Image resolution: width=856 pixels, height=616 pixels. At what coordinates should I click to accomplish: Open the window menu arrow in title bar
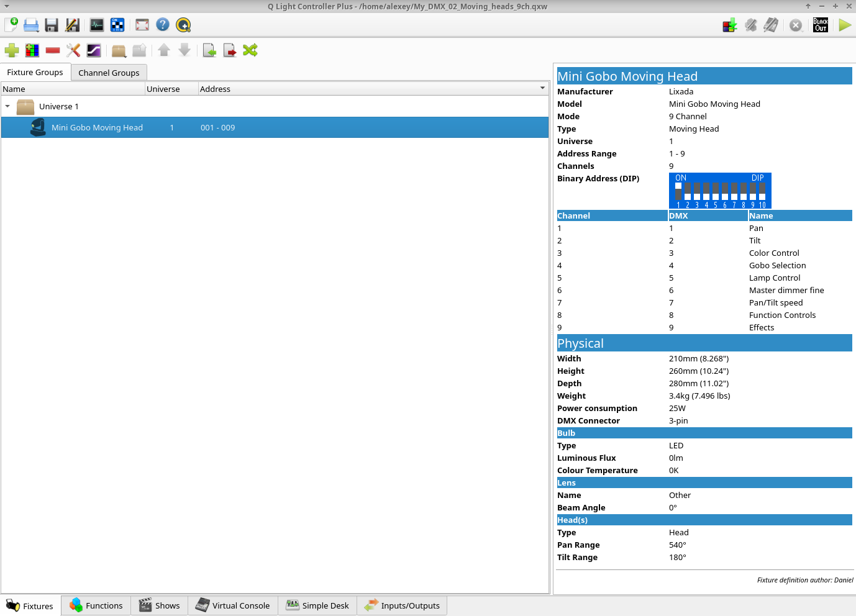[7, 6]
